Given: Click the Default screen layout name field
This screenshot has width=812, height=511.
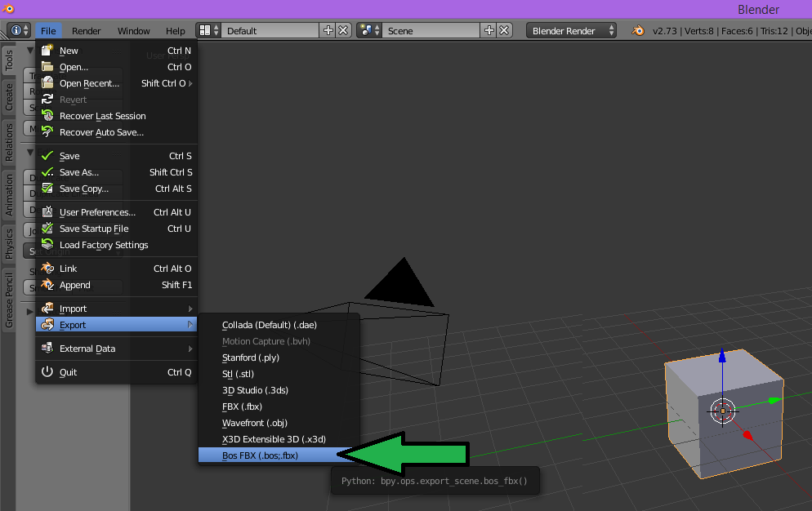Looking at the screenshot, I should 271,30.
